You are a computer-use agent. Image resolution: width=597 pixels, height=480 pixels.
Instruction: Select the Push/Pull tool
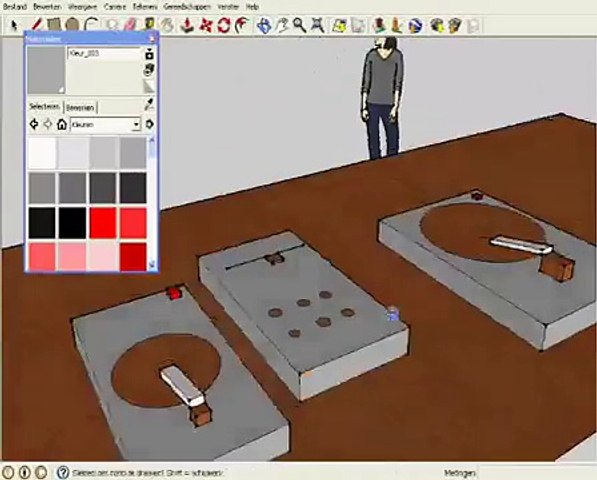point(187,25)
